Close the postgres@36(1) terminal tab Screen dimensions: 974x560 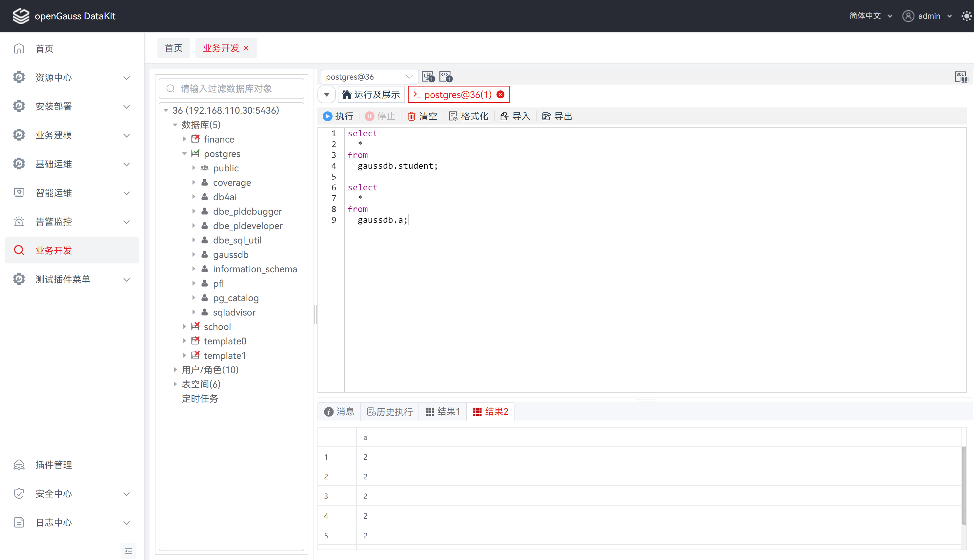[x=500, y=95]
